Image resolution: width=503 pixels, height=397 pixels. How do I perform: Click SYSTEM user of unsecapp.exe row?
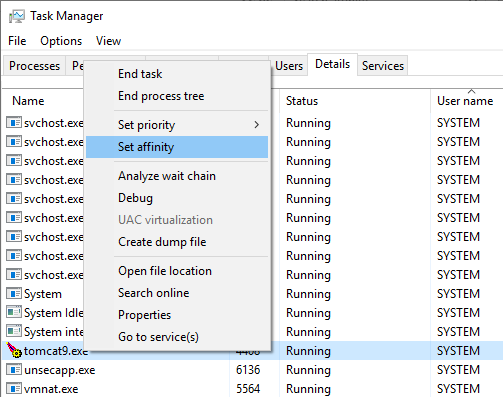pos(458,370)
